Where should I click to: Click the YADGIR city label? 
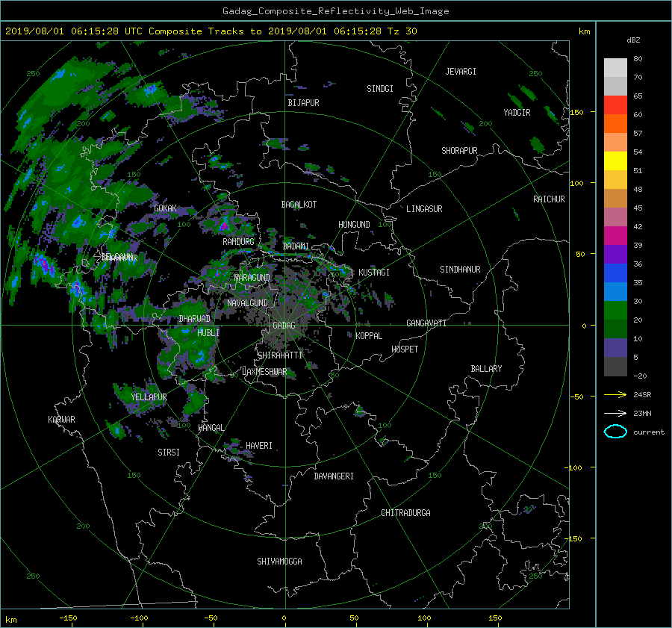coord(517,113)
